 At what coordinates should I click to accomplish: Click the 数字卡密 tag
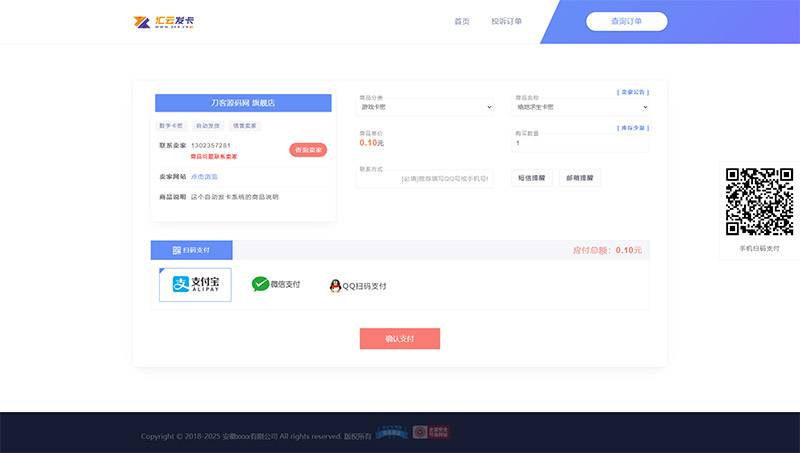(171, 125)
